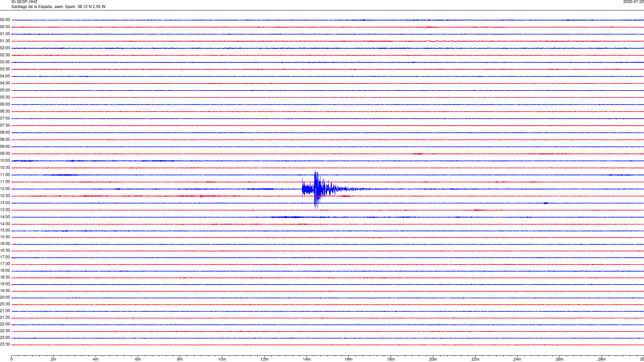This screenshot has width=644, height=362.
Task: Select the 13:00 time row label
Action: point(5,203)
